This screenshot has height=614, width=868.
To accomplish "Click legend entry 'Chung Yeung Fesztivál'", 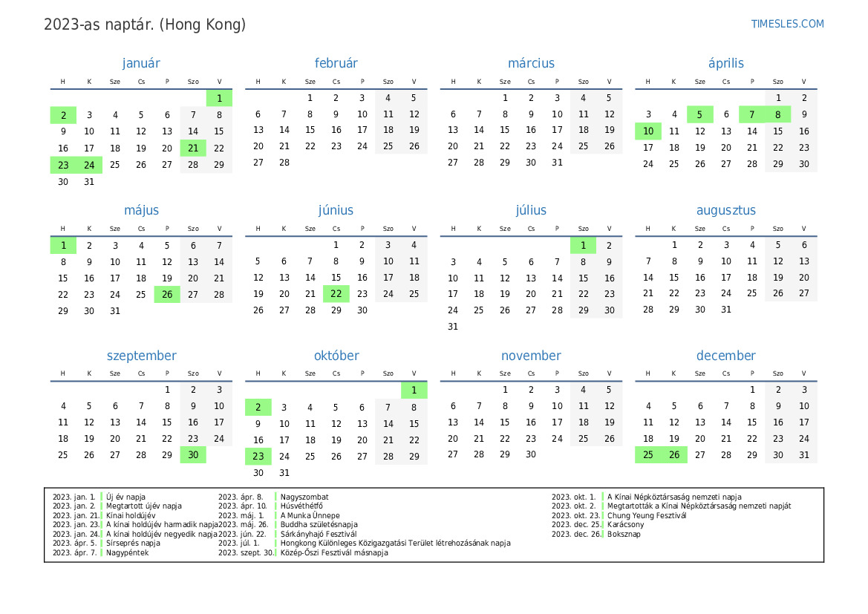I will coord(647,515).
